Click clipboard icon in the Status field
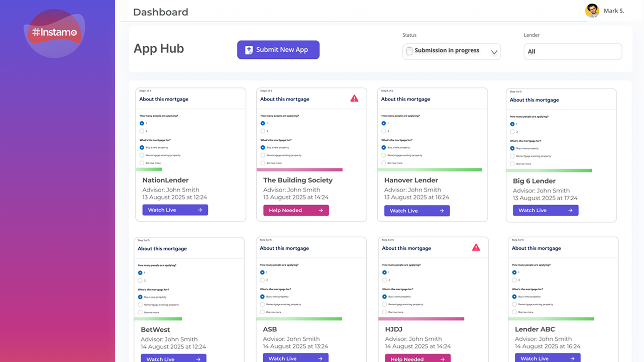The image size is (644, 362). pyautogui.click(x=409, y=51)
